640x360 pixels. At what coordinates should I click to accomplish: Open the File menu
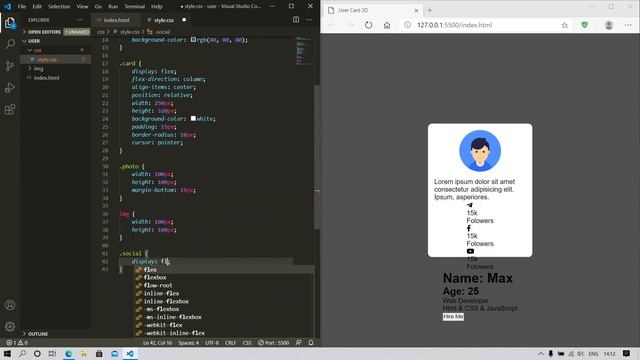click(x=22, y=7)
